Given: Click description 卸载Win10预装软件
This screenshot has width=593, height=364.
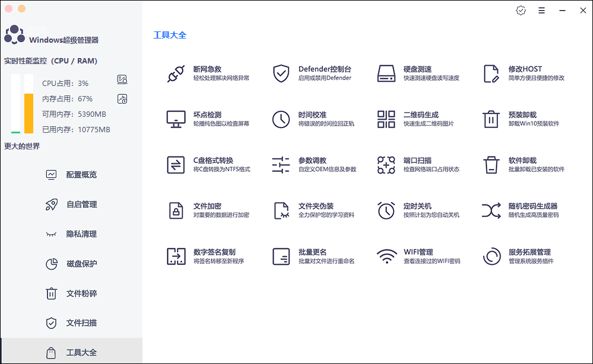Looking at the screenshot, I should (x=534, y=123).
